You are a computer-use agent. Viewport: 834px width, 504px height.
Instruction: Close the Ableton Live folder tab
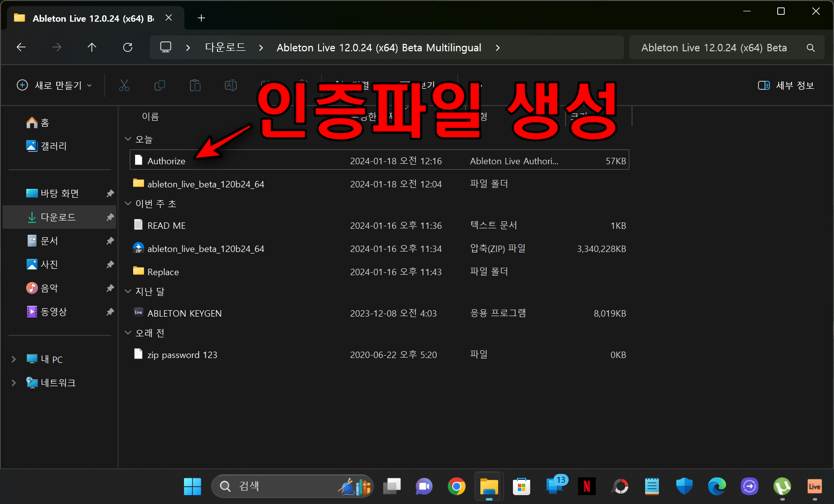[169, 18]
